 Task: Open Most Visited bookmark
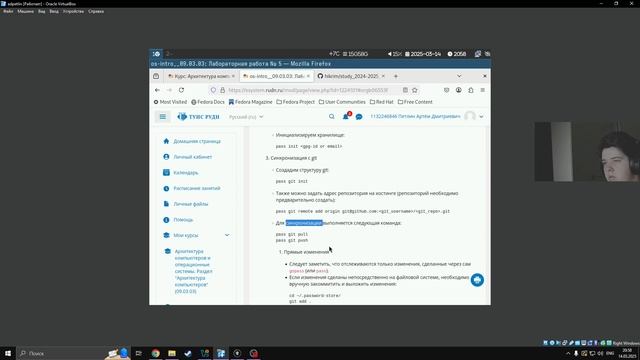click(170, 102)
